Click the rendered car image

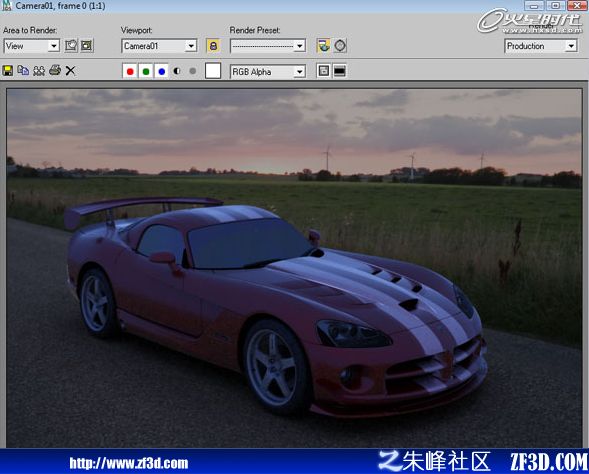294,268
